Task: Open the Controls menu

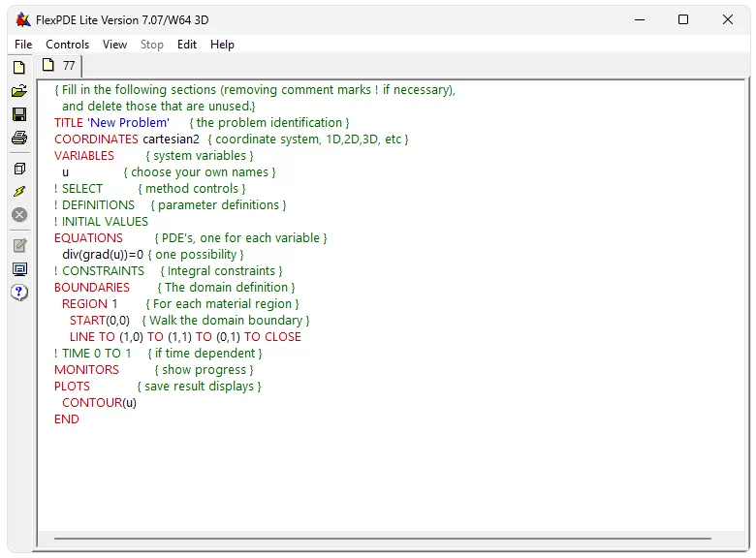Action: (x=68, y=45)
